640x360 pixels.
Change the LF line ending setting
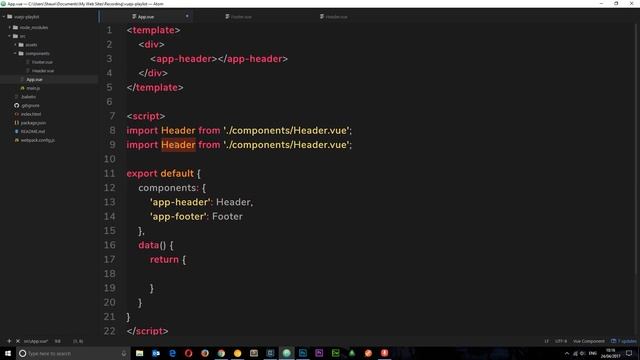546,341
